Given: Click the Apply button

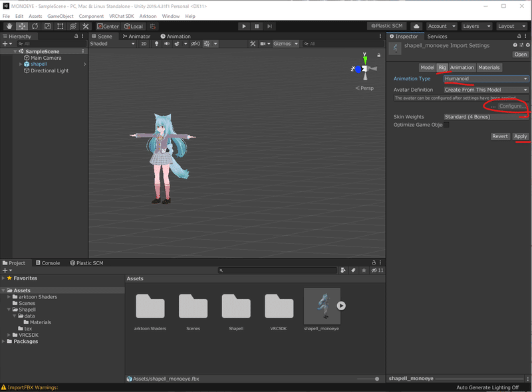Looking at the screenshot, I should click(520, 136).
